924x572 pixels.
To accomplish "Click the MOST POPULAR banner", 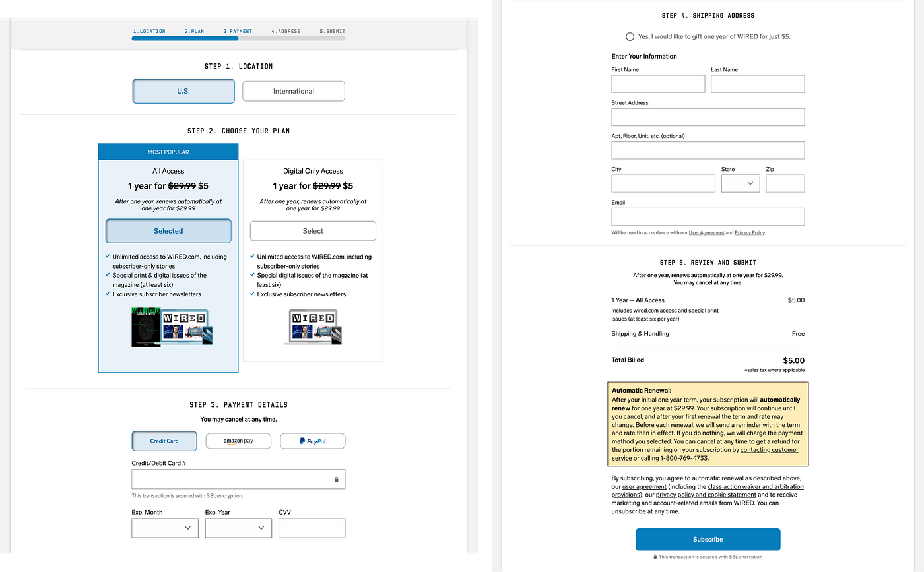I will (x=168, y=152).
